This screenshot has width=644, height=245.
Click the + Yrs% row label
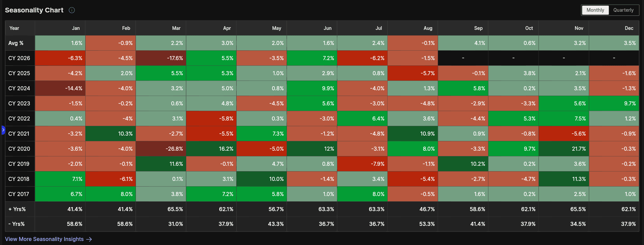(x=17, y=209)
